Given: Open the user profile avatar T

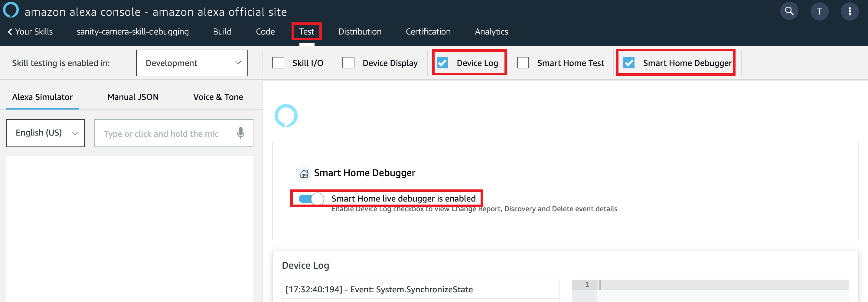Looking at the screenshot, I should (819, 12).
